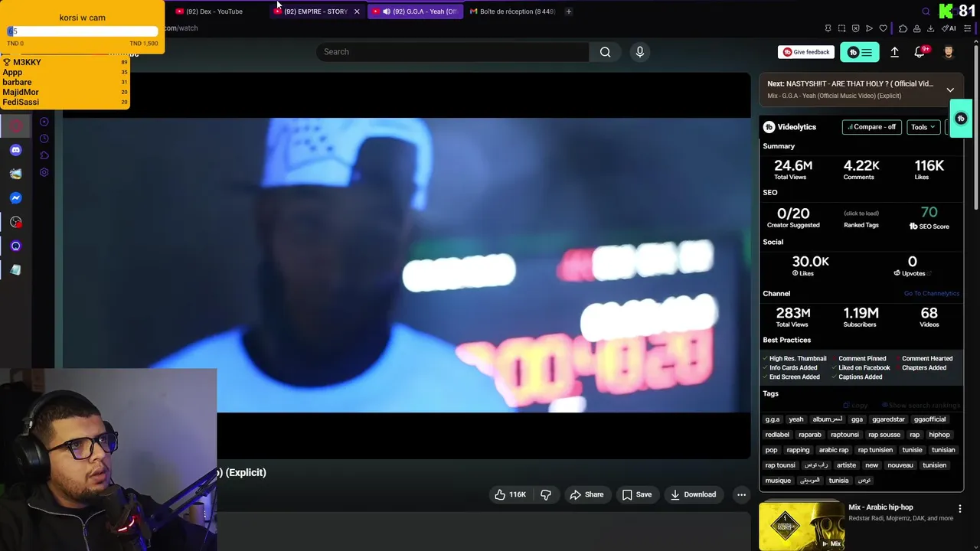The height and width of the screenshot is (551, 980).
Task: Open a new browser tab
Action: point(568,11)
